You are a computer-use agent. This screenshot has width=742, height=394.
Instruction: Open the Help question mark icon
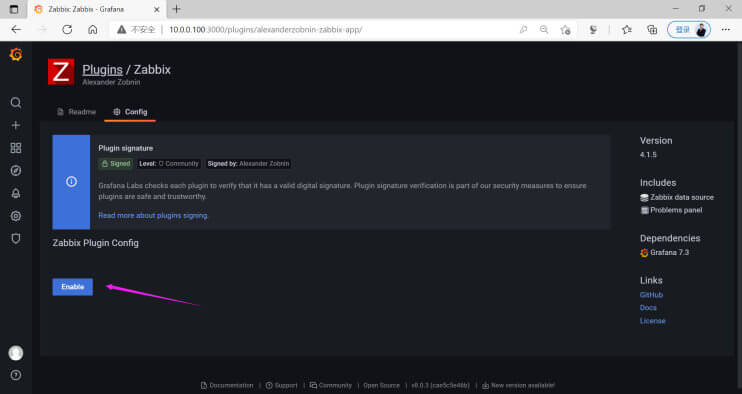(16, 375)
